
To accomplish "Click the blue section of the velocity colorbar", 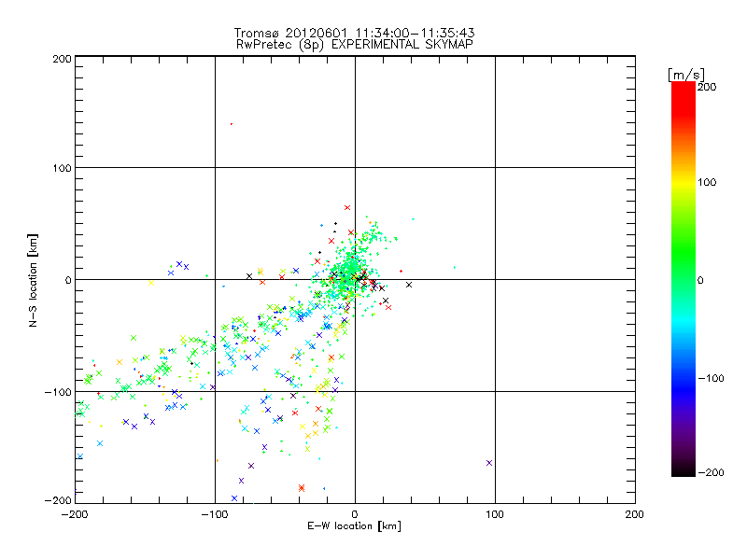I will click(683, 373).
